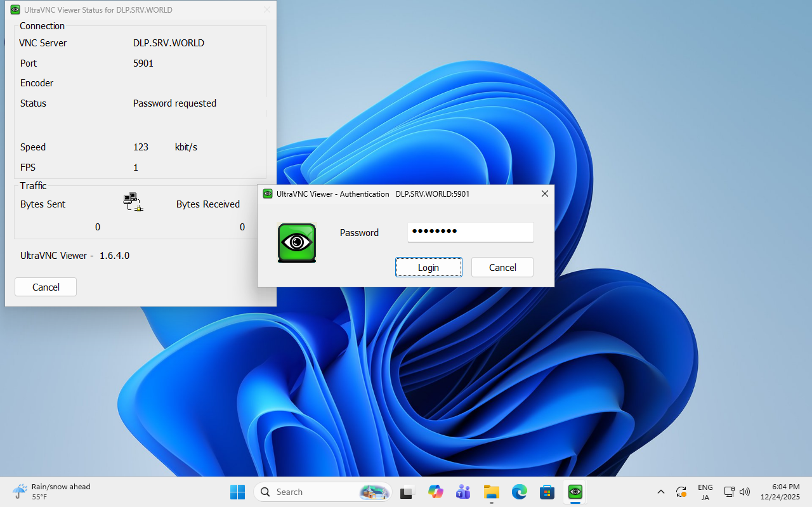Cancel the connection from the status window

coord(45,287)
